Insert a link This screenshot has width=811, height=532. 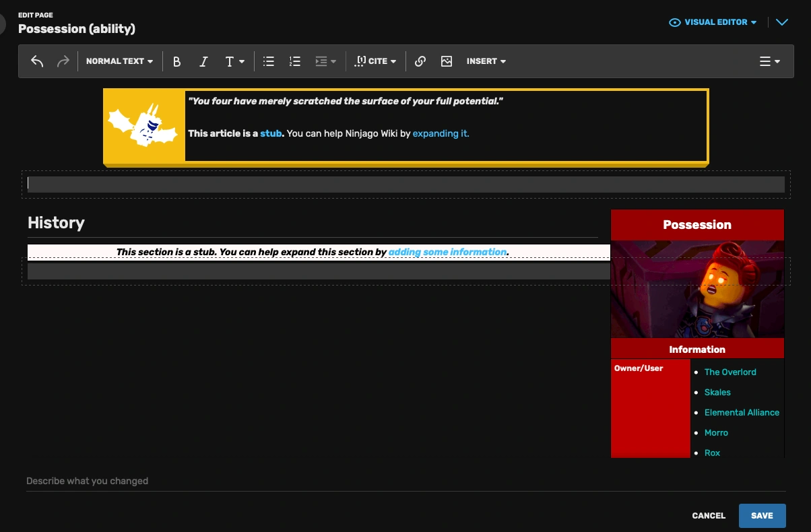420,61
